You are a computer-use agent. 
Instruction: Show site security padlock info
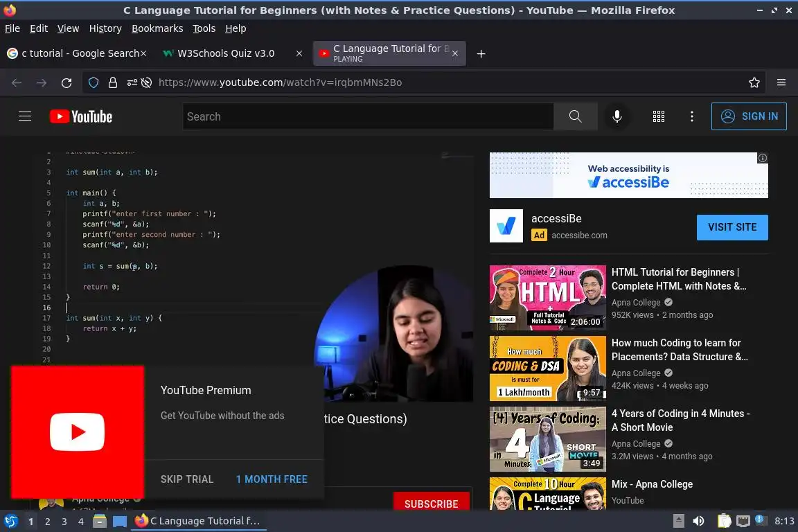(x=113, y=82)
